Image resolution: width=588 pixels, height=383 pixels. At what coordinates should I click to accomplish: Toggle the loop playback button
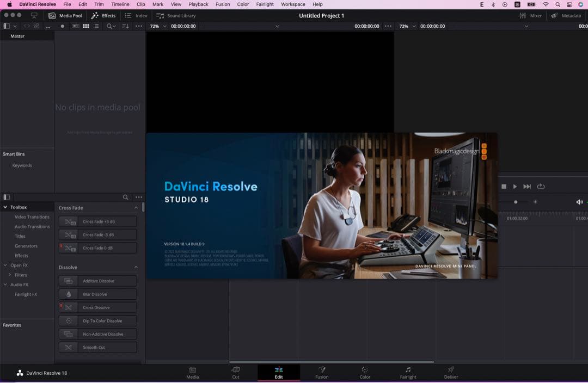pos(541,187)
